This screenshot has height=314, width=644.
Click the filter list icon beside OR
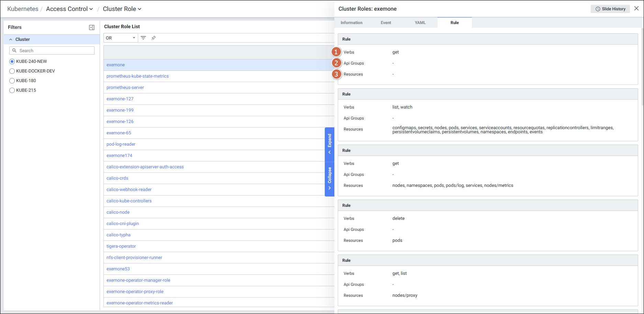click(x=143, y=38)
